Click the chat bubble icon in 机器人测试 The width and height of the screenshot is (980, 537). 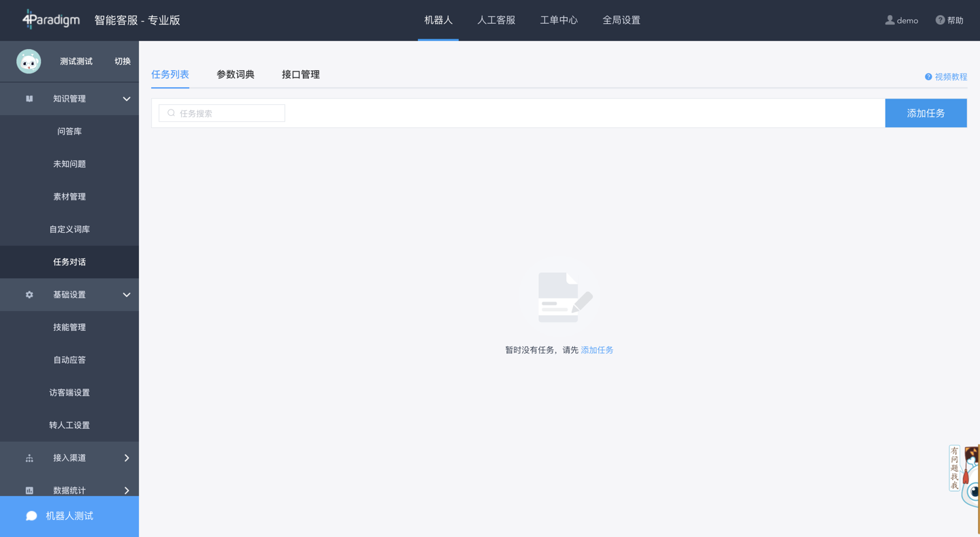[x=31, y=516]
